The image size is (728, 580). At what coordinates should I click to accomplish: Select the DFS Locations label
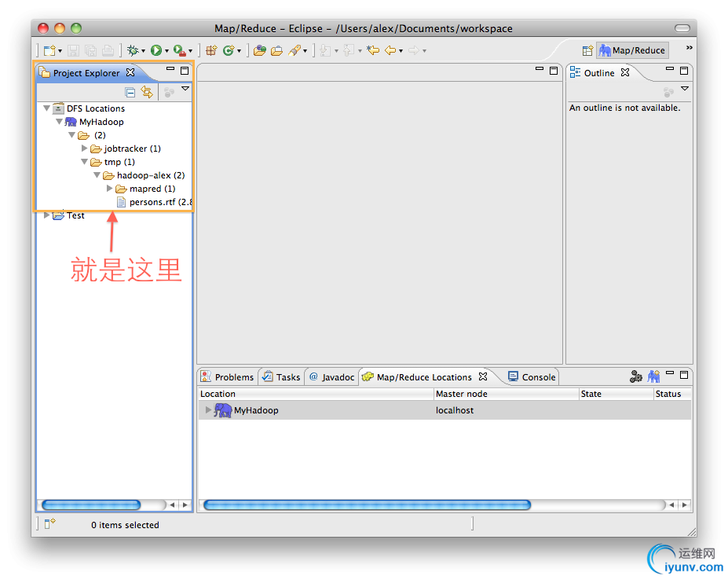click(x=96, y=108)
